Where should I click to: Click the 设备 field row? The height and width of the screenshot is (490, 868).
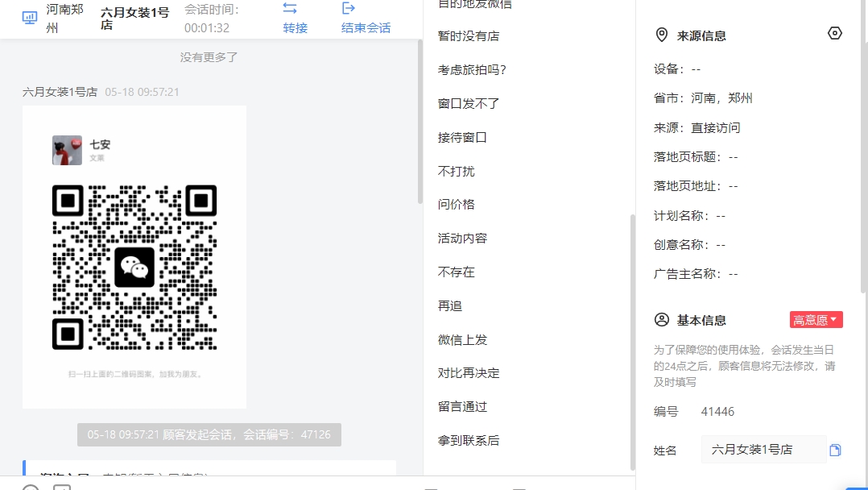pyautogui.click(x=677, y=69)
